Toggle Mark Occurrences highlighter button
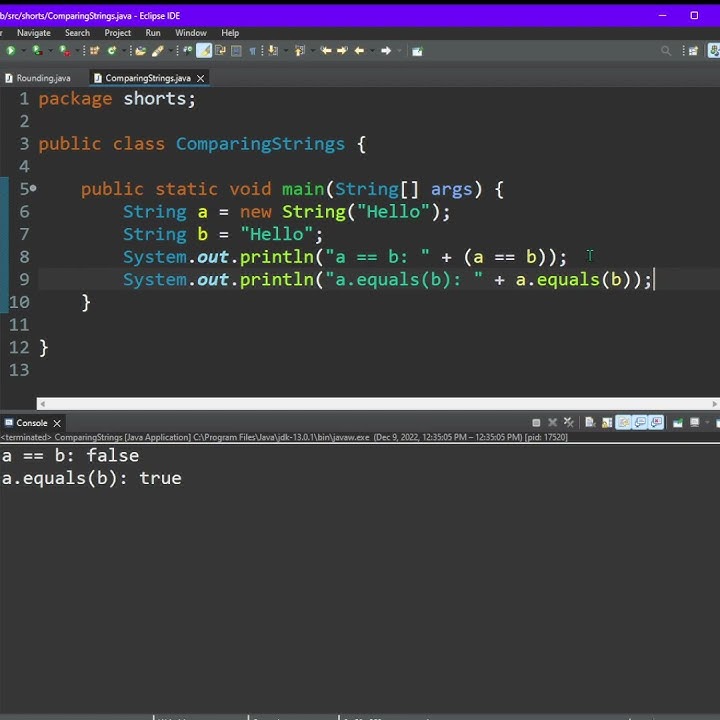This screenshot has width=720, height=720. (204, 51)
